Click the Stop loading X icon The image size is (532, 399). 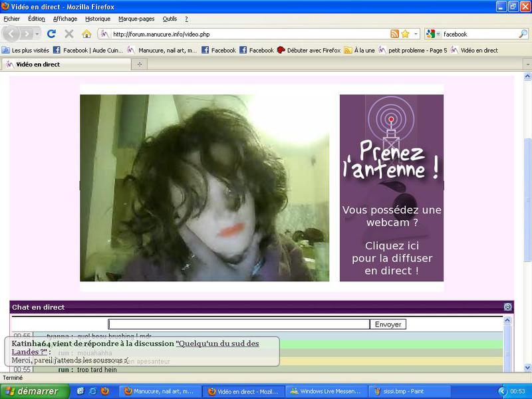click(68, 34)
